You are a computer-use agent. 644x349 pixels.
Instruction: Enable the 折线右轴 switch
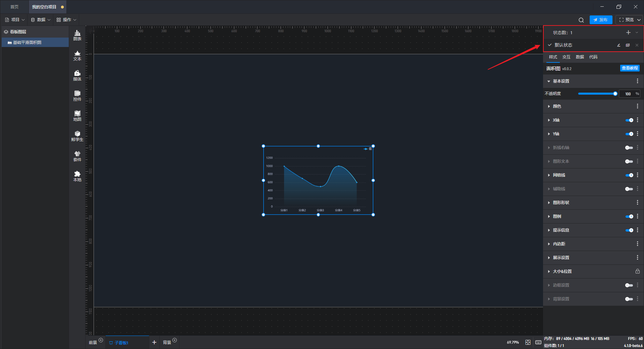629,148
